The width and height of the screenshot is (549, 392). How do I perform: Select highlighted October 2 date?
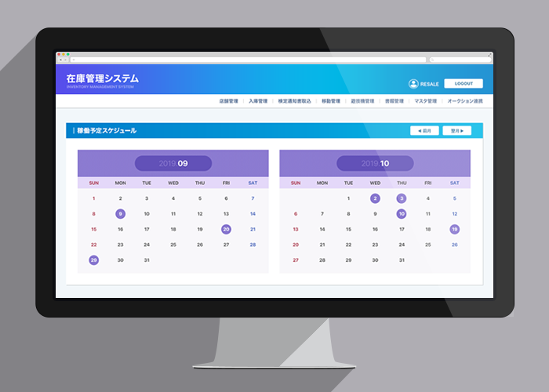click(x=375, y=198)
